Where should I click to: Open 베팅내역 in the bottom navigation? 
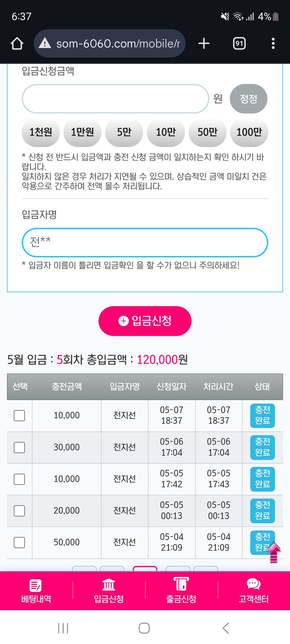pyautogui.click(x=36, y=591)
